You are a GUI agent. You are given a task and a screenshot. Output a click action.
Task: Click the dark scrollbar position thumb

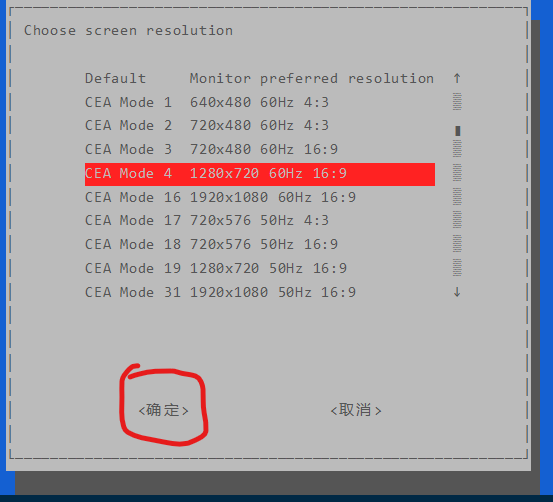[457, 131]
